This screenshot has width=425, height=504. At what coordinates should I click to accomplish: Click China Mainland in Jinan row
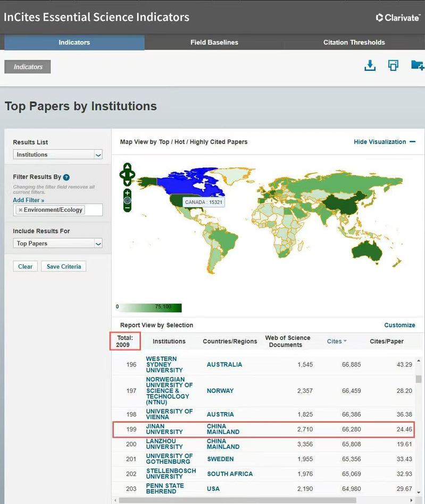(223, 429)
